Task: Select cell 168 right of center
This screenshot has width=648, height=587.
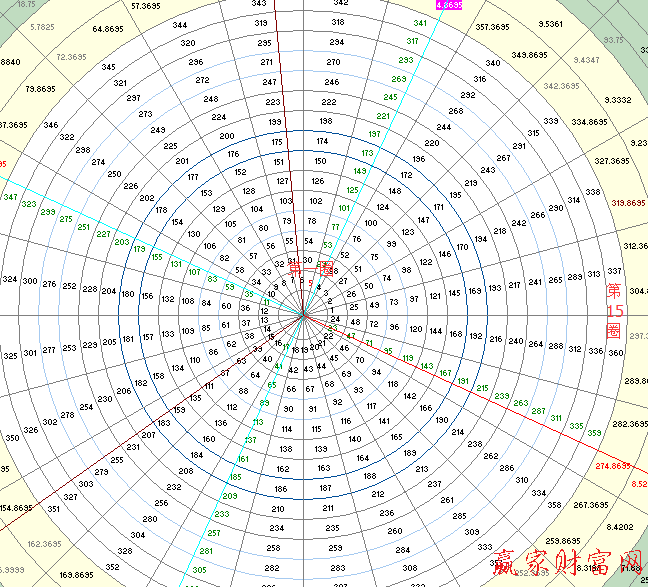Action: tap(456, 334)
